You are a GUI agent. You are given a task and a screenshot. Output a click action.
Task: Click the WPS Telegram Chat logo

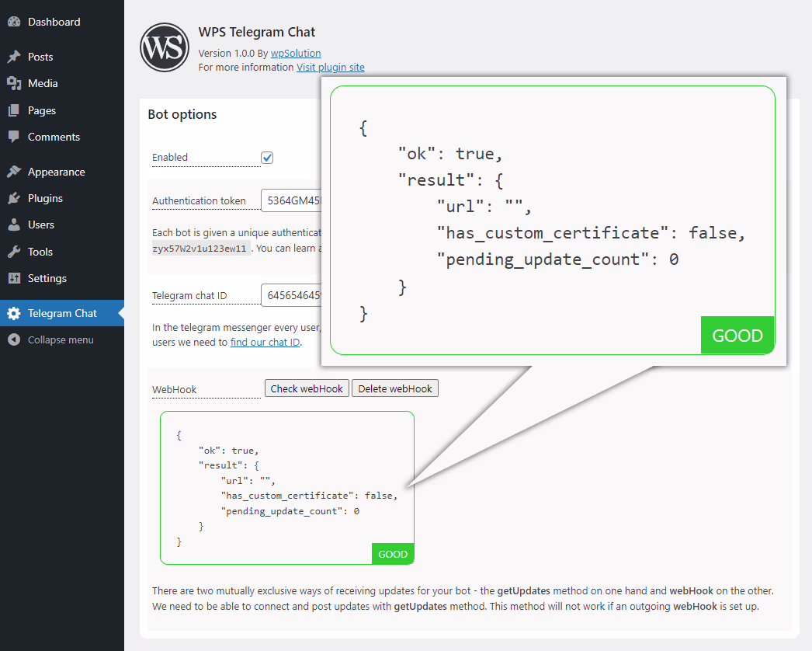point(164,47)
